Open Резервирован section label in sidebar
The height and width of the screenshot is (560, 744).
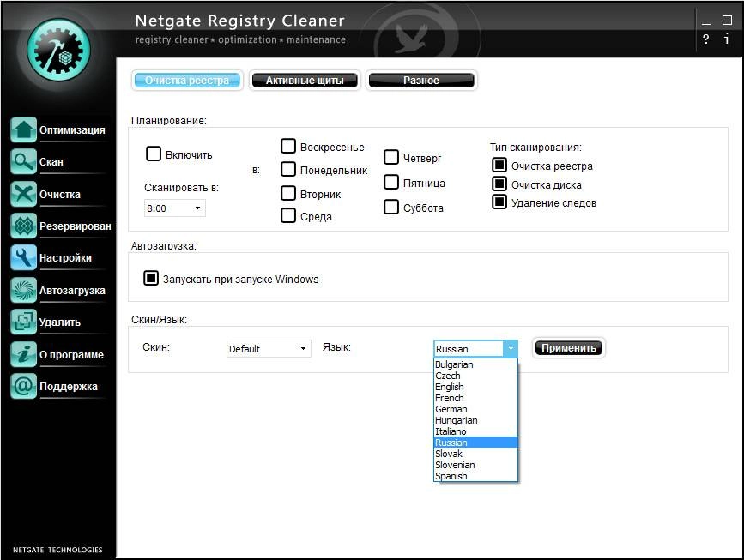coord(76,226)
